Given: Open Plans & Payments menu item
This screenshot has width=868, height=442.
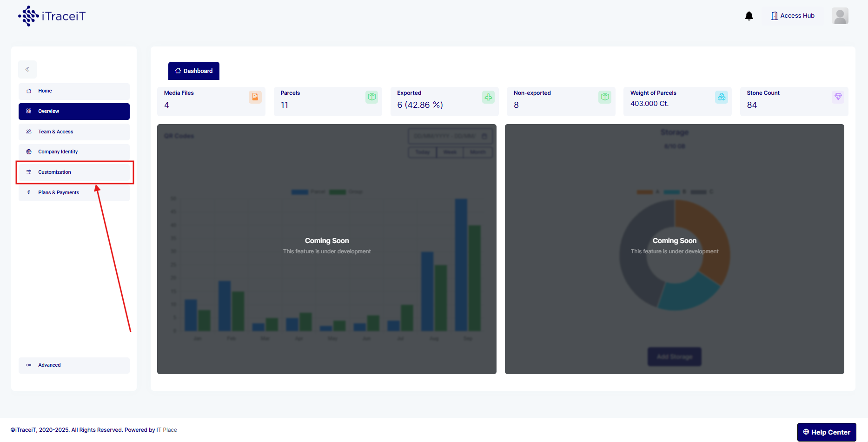Looking at the screenshot, I should (x=74, y=192).
